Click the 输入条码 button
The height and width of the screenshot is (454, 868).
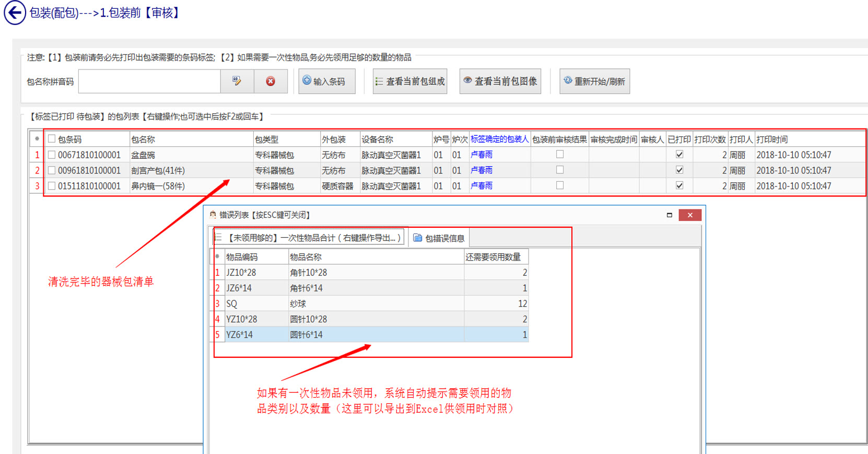(x=326, y=81)
